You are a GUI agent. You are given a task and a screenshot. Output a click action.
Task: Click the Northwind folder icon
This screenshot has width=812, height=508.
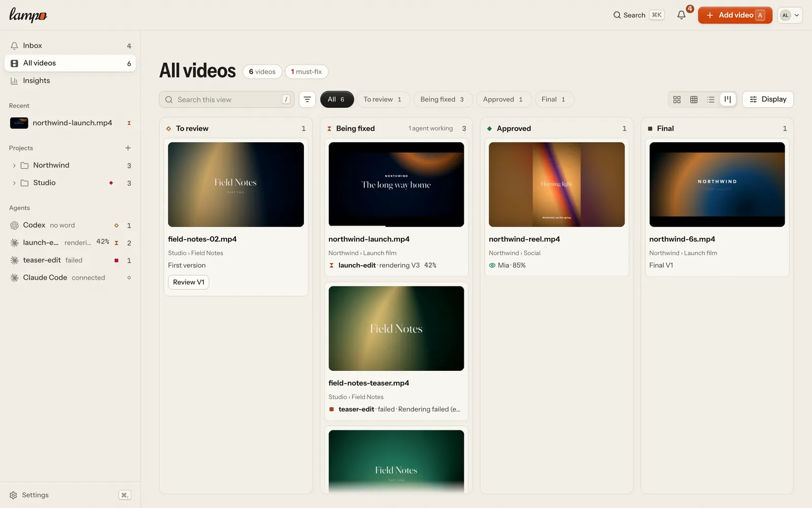24,166
